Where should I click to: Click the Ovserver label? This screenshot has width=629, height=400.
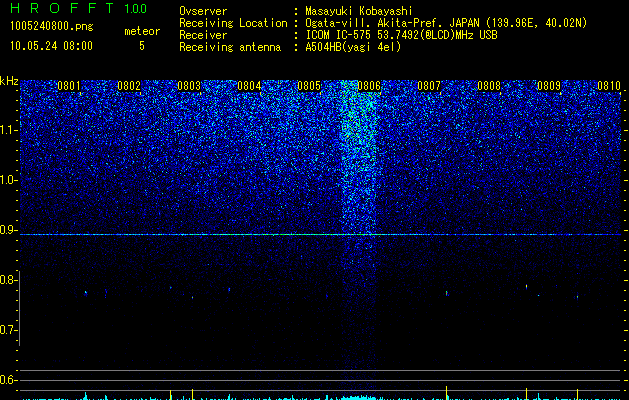pos(203,11)
